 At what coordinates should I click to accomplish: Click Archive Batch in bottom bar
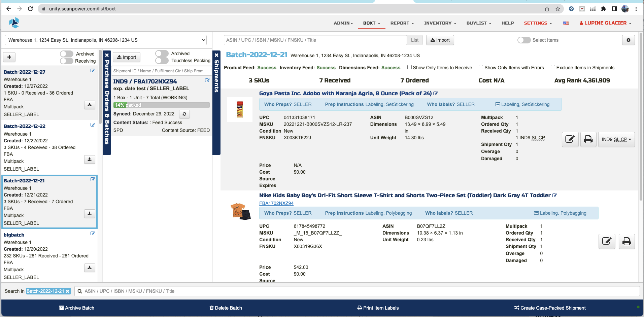point(77,308)
